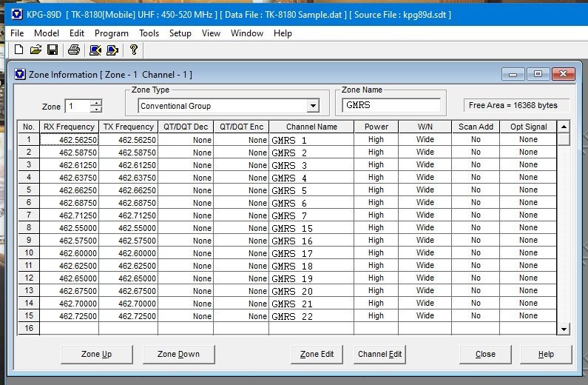Click the Read data from radio icon
The height and width of the screenshot is (385, 588).
pyautogui.click(x=95, y=50)
